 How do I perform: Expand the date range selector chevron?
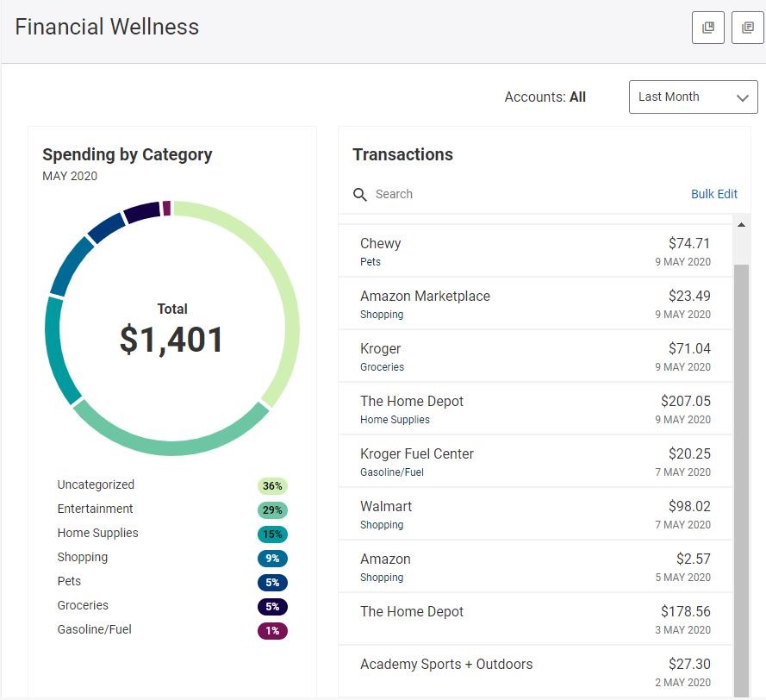742,97
